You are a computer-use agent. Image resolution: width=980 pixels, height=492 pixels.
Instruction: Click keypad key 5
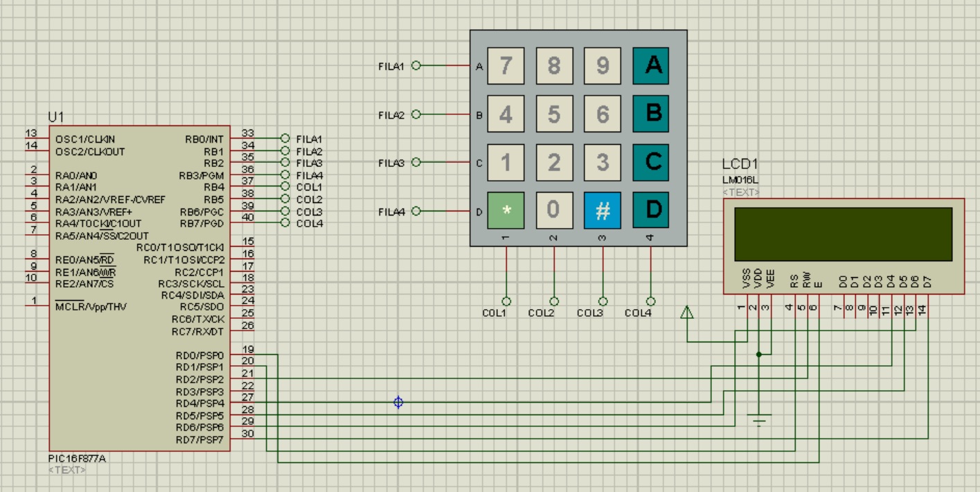click(x=554, y=114)
